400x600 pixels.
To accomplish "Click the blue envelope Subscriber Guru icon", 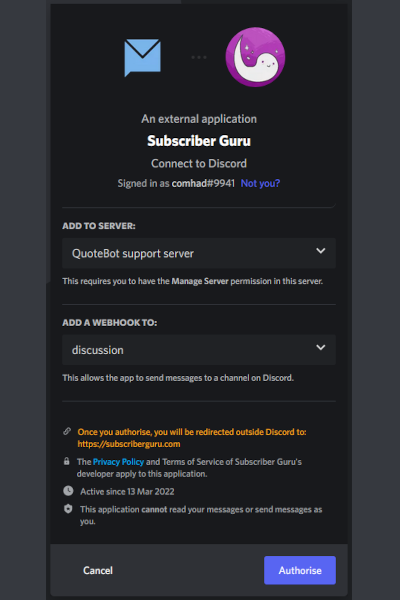I will [142, 57].
